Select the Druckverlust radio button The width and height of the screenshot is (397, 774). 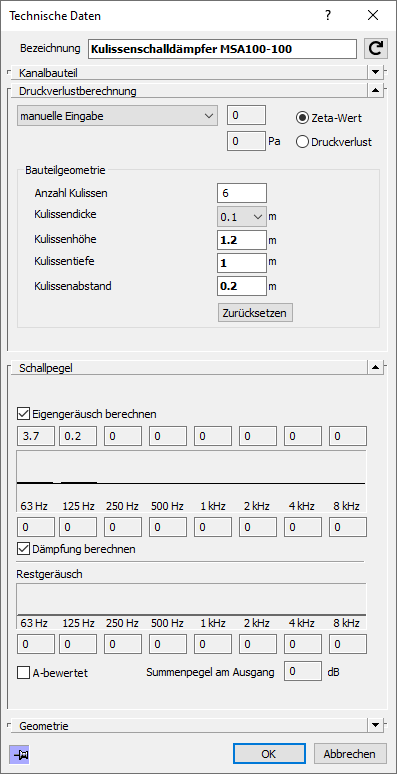(x=302, y=142)
